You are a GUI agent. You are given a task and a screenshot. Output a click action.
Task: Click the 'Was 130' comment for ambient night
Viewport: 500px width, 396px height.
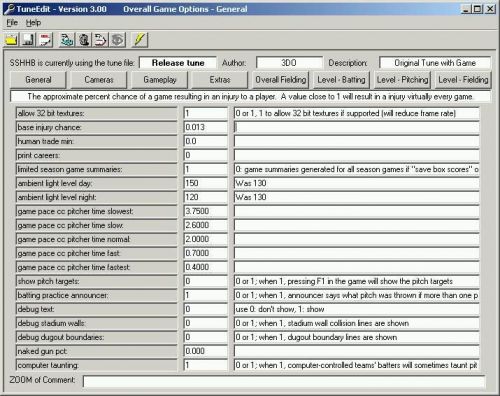tap(357, 197)
